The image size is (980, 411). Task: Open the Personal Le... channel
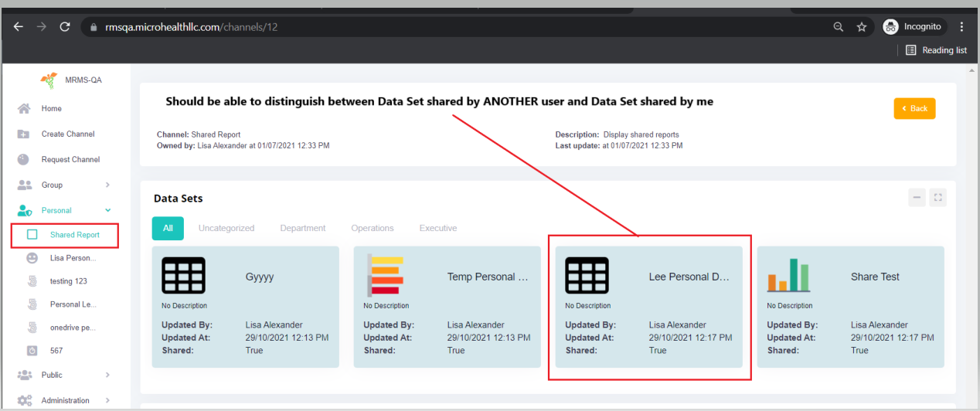pyautogui.click(x=73, y=304)
